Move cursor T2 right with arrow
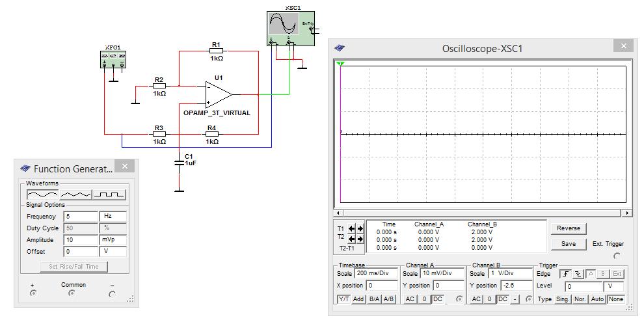 tap(360, 239)
